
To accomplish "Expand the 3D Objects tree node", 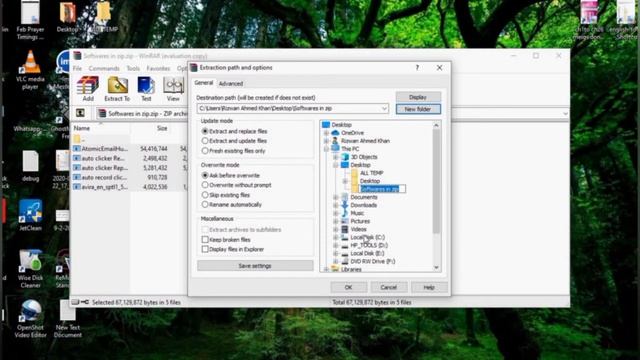I will tap(336, 157).
